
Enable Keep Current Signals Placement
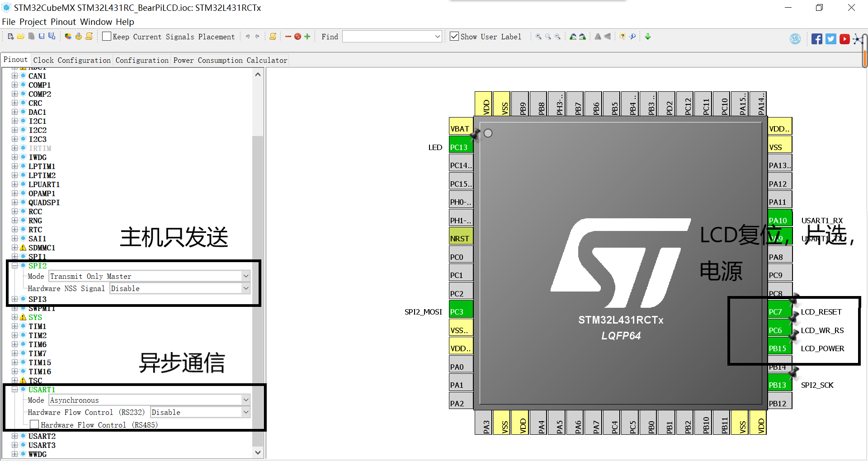pos(107,36)
